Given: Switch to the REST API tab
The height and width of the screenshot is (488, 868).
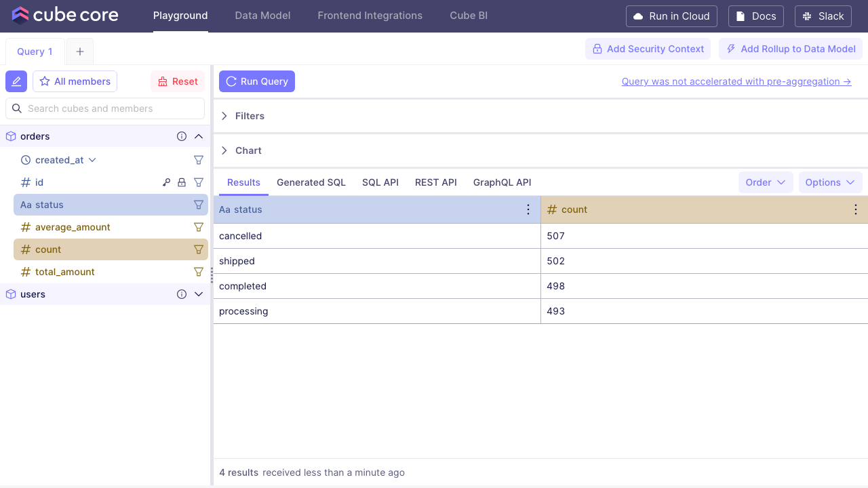Looking at the screenshot, I should point(436,182).
